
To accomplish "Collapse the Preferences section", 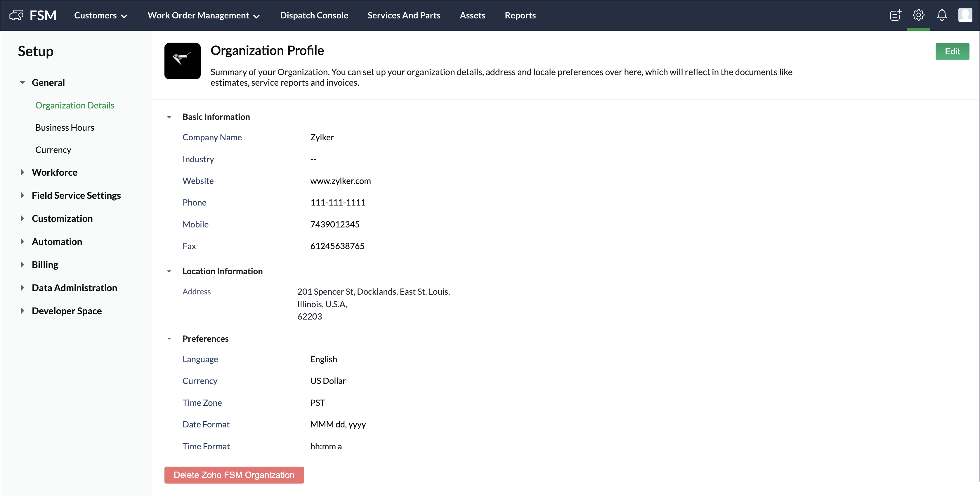I will pyautogui.click(x=169, y=339).
